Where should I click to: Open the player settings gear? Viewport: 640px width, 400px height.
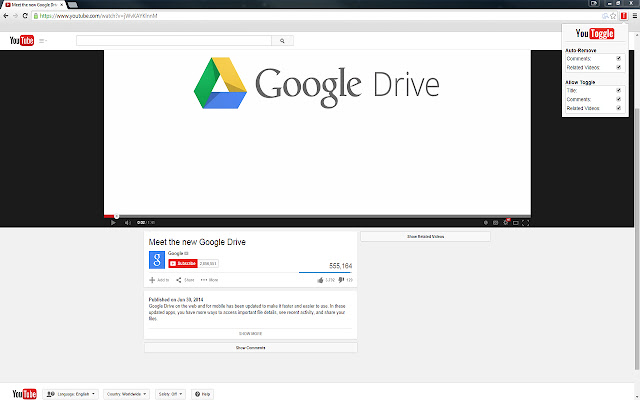tap(506, 222)
